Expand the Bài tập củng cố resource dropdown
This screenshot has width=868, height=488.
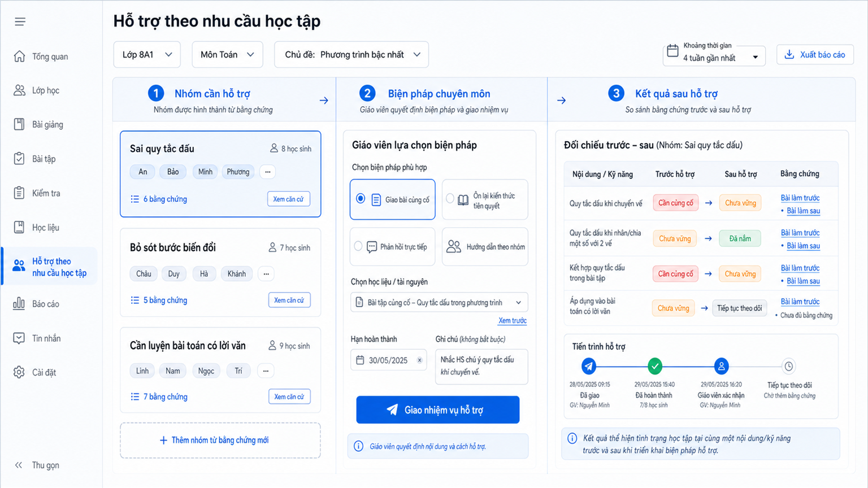439,302
